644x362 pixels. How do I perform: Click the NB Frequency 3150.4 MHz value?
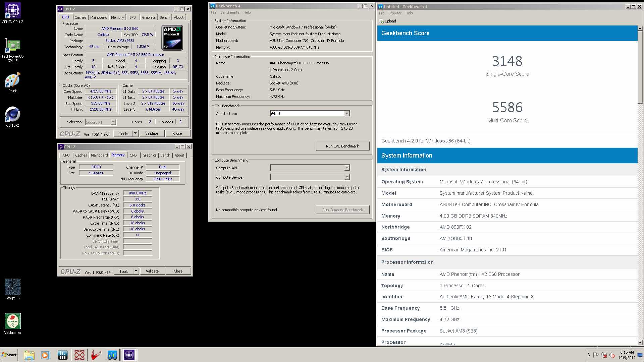pos(163,179)
